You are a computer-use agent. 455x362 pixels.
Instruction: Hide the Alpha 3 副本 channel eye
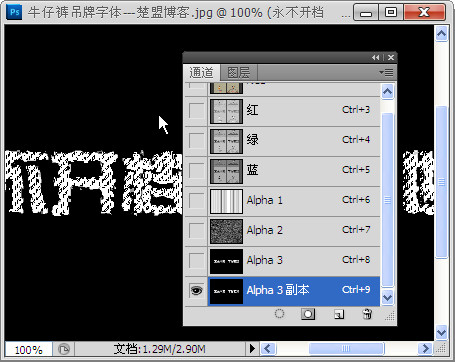pyautogui.click(x=196, y=290)
